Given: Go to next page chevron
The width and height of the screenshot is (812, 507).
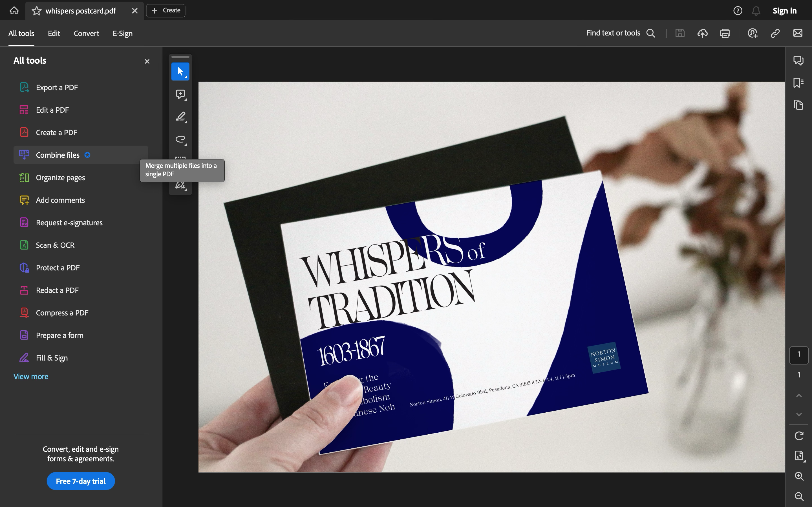Looking at the screenshot, I should [799, 415].
